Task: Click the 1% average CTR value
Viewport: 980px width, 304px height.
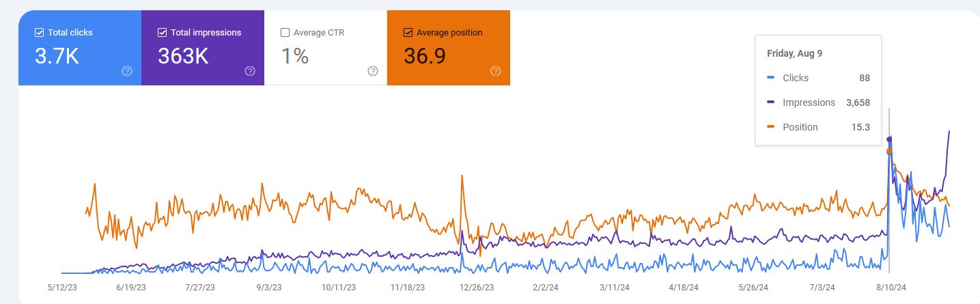Action: (295, 56)
